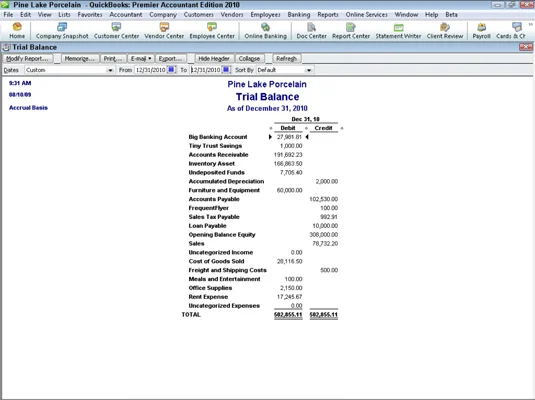Click the QuickBooks app icon in title bar
This screenshot has width=535, height=400.
[5, 5]
